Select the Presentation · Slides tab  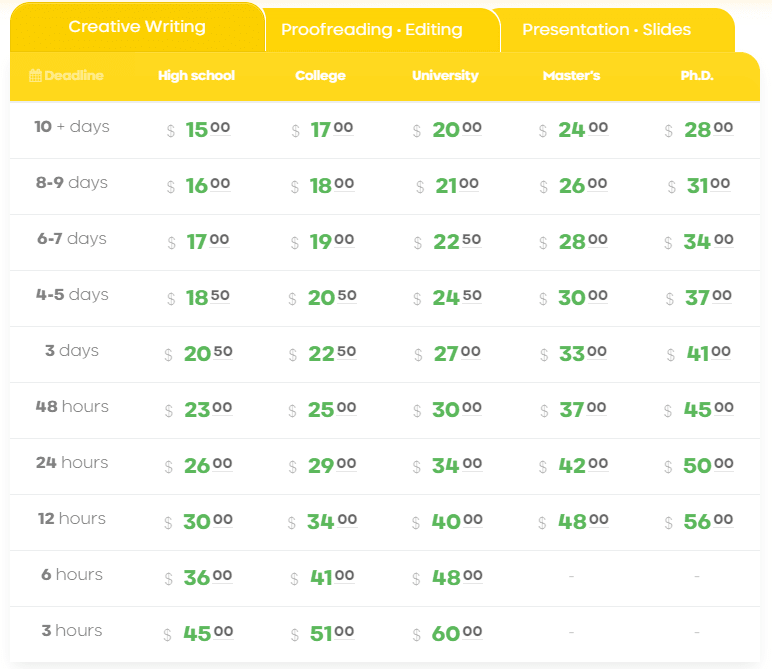click(607, 30)
